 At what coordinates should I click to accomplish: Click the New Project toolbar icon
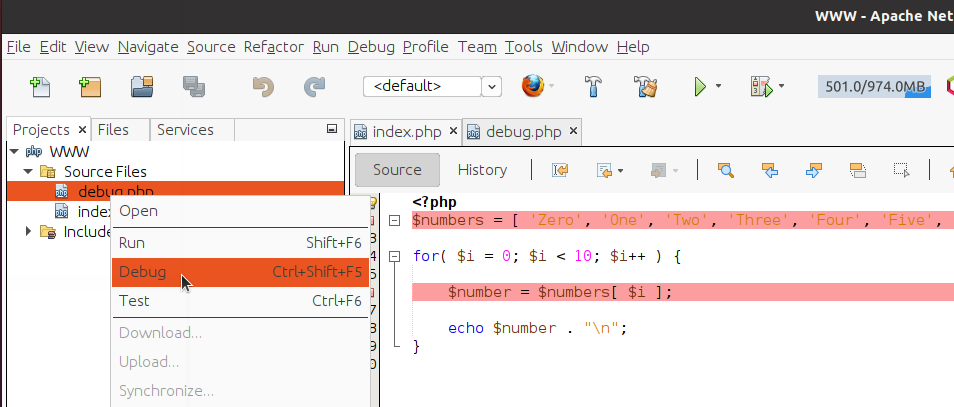90,86
